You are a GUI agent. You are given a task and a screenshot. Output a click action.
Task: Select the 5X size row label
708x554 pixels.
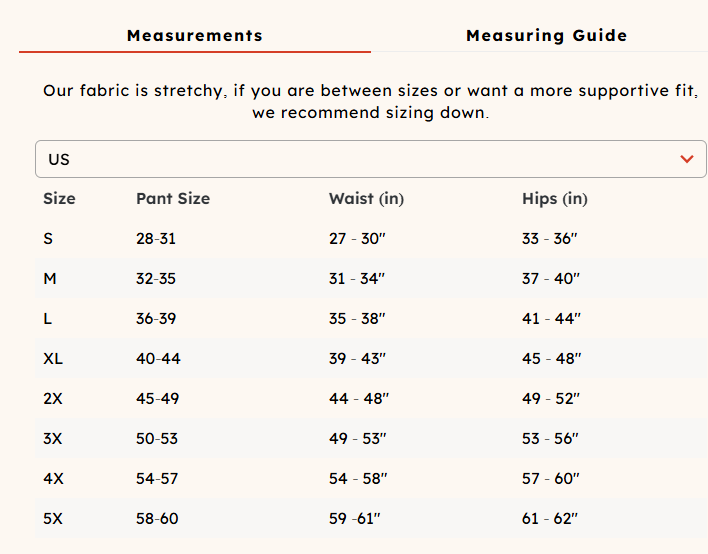pyautogui.click(x=53, y=519)
